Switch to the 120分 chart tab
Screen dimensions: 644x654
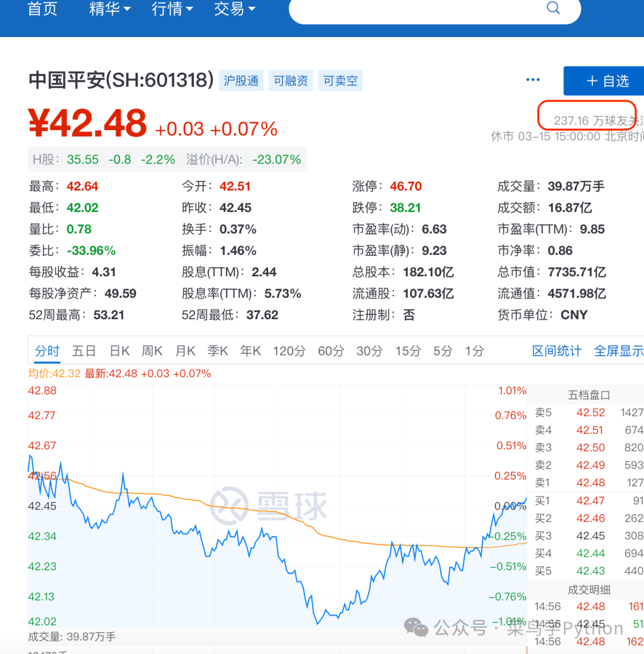[x=289, y=351]
